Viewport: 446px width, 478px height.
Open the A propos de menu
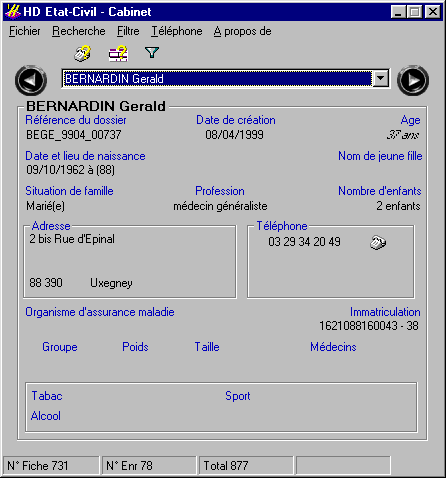click(242, 31)
